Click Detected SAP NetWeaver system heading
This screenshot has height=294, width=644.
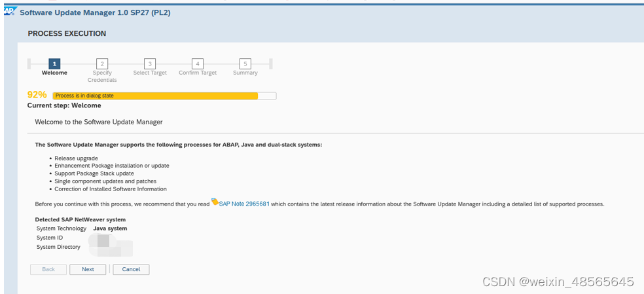pyautogui.click(x=80, y=219)
